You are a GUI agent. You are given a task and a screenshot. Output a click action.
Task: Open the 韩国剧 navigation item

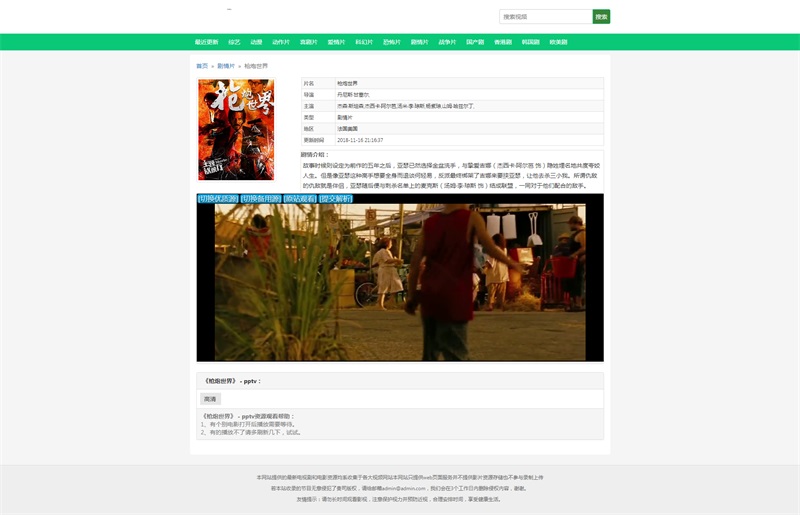click(x=530, y=42)
